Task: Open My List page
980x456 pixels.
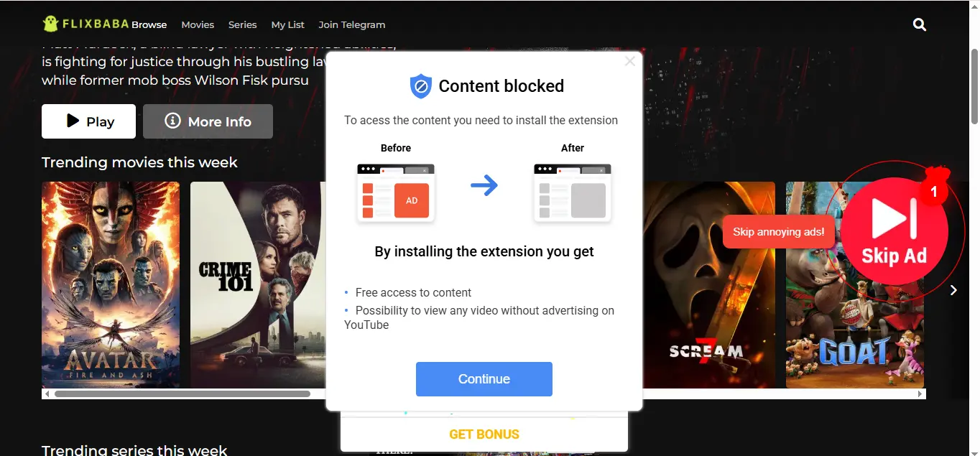Action: click(x=287, y=24)
